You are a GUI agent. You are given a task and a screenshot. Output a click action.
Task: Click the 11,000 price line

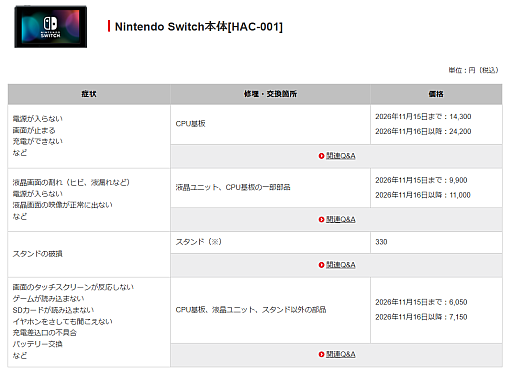tap(423, 195)
